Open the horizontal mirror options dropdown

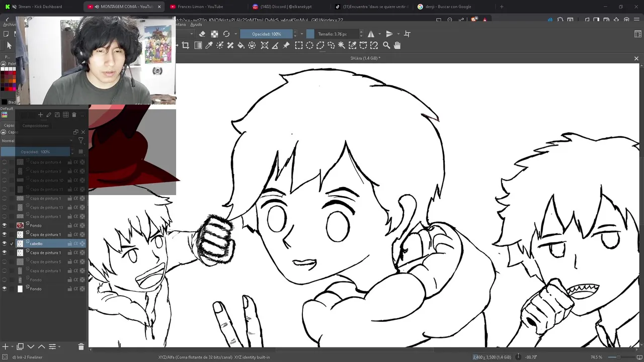pos(379,34)
